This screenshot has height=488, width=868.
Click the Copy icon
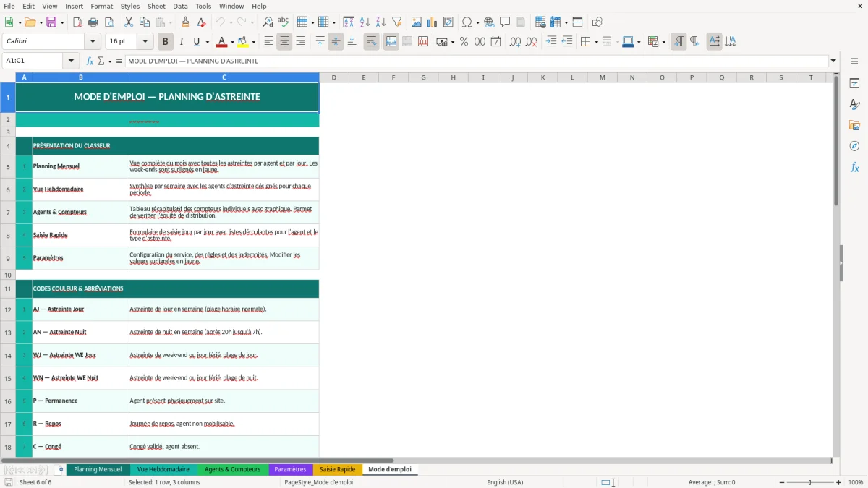coord(145,22)
